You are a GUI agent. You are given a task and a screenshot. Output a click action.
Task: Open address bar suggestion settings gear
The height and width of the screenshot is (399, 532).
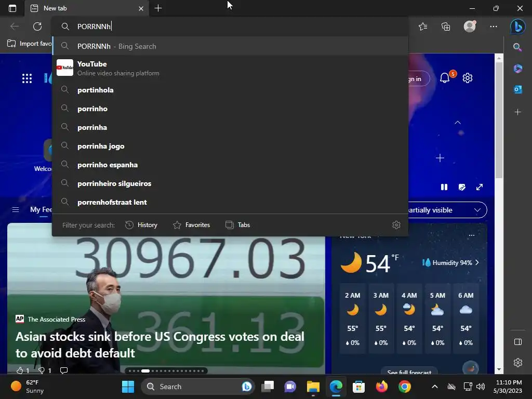pos(396,225)
